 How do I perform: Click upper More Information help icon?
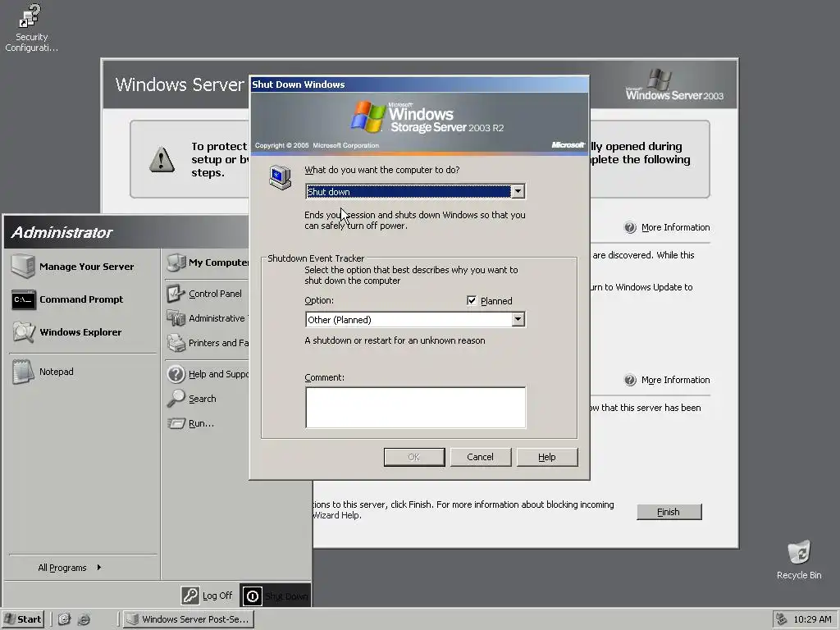point(630,227)
